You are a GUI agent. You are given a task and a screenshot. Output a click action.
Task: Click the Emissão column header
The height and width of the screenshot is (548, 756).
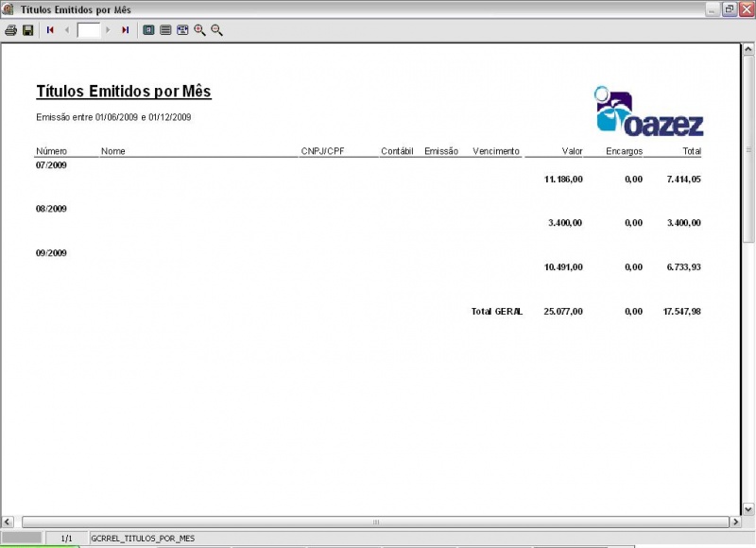tap(441, 151)
